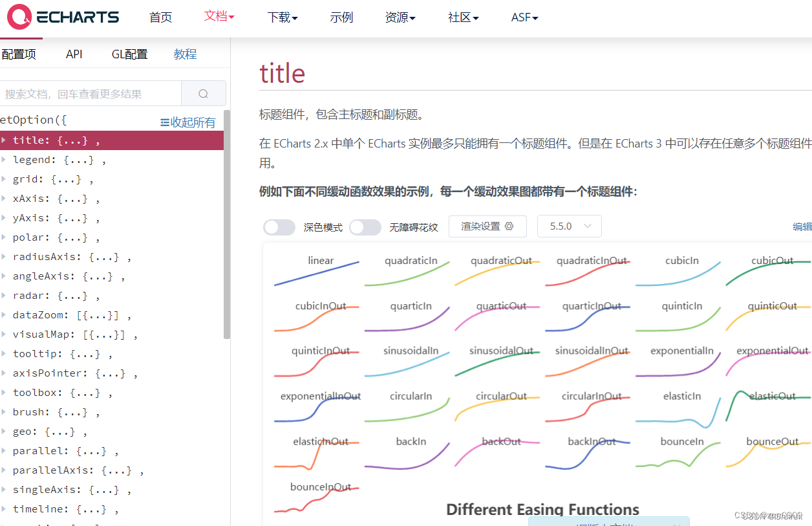Click the 渲染设置 button

pyautogui.click(x=487, y=226)
